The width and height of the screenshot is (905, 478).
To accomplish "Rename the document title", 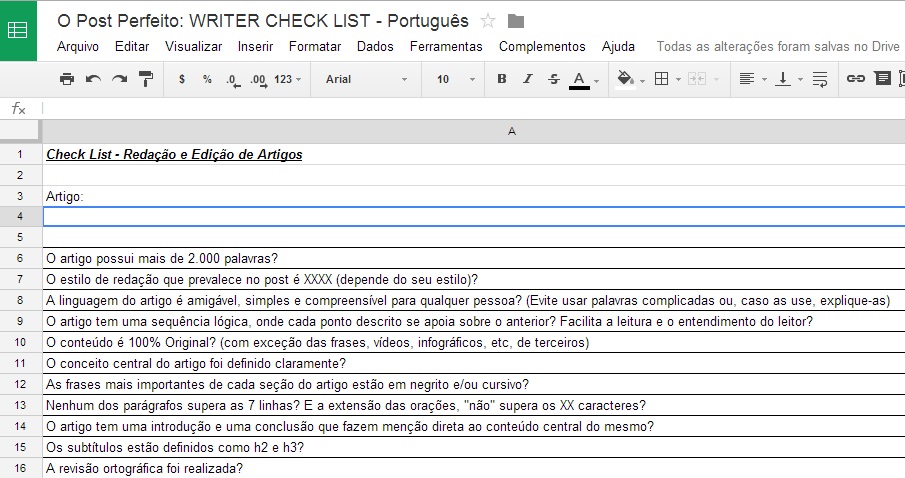I will [263, 21].
